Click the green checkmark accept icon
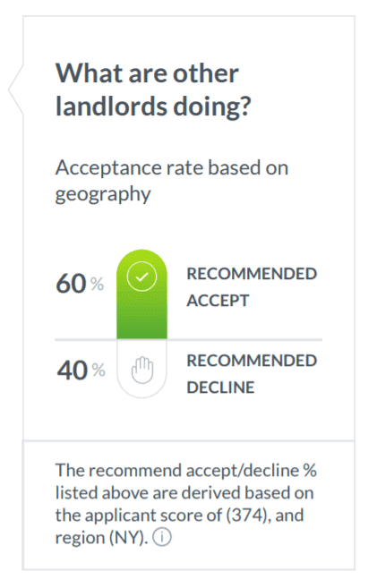 coord(141,277)
